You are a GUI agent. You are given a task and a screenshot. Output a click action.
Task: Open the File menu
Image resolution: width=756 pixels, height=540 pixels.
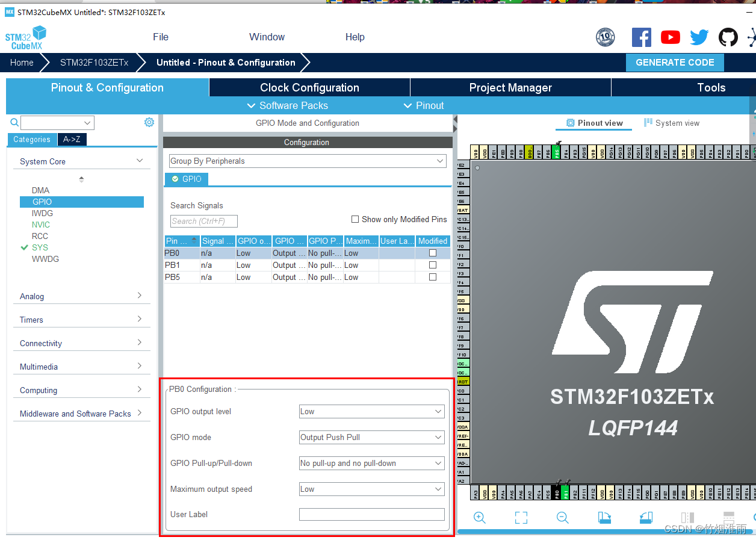(161, 37)
